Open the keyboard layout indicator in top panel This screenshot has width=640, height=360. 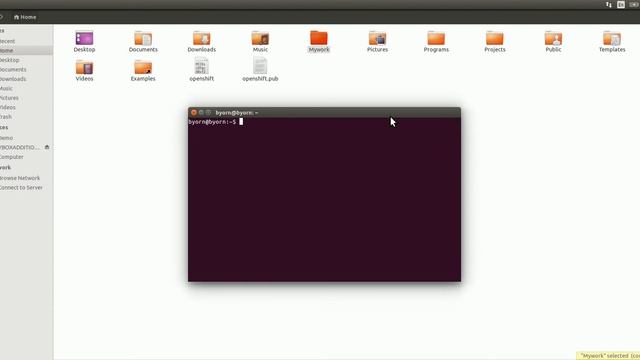pos(621,4)
